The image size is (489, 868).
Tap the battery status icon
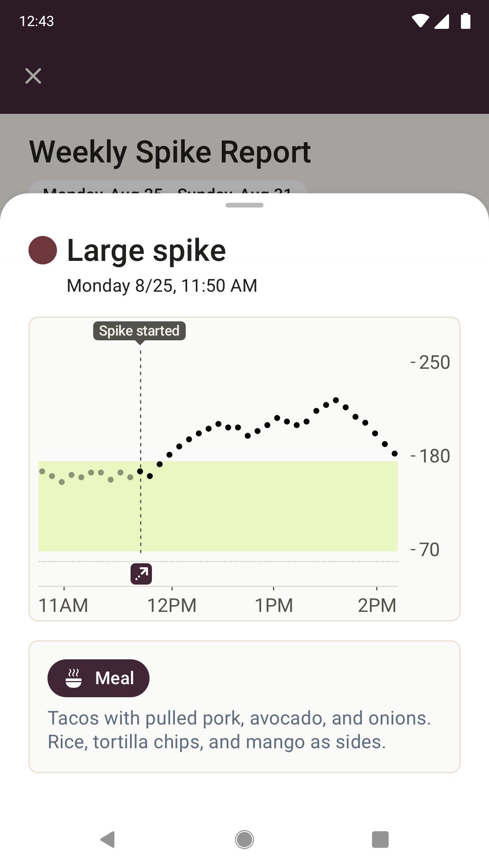tap(466, 21)
